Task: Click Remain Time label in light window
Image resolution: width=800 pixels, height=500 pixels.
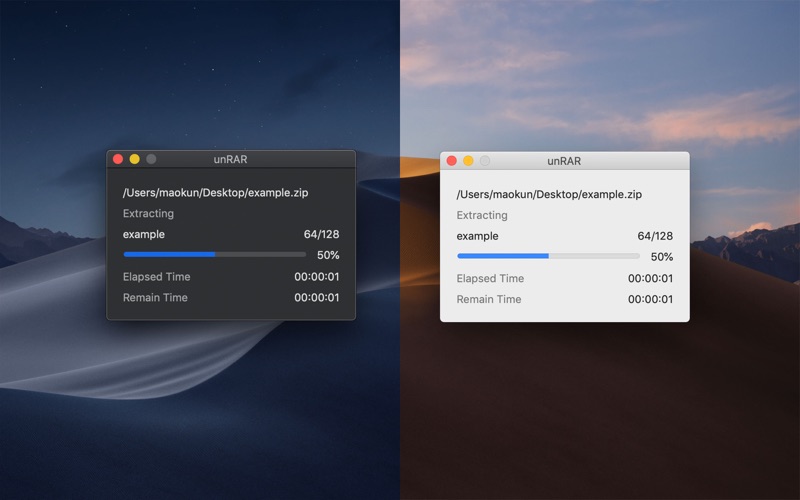Action: [x=489, y=299]
